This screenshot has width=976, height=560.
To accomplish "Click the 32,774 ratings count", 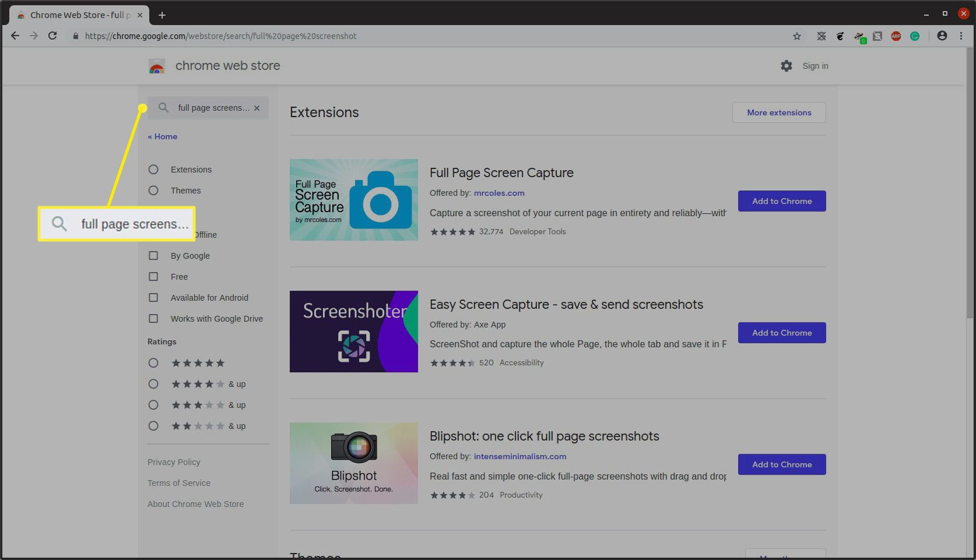I will (491, 231).
